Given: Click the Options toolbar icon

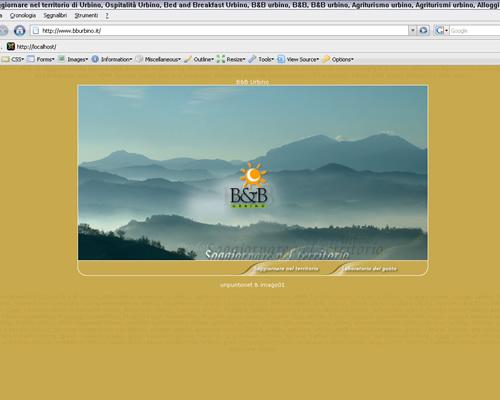Looking at the screenshot, I should tap(326, 59).
